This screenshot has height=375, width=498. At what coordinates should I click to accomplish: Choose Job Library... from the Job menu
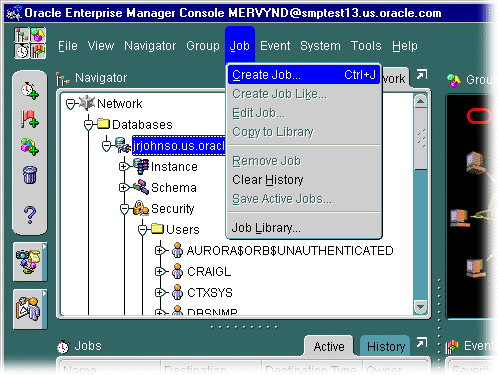click(x=304, y=228)
